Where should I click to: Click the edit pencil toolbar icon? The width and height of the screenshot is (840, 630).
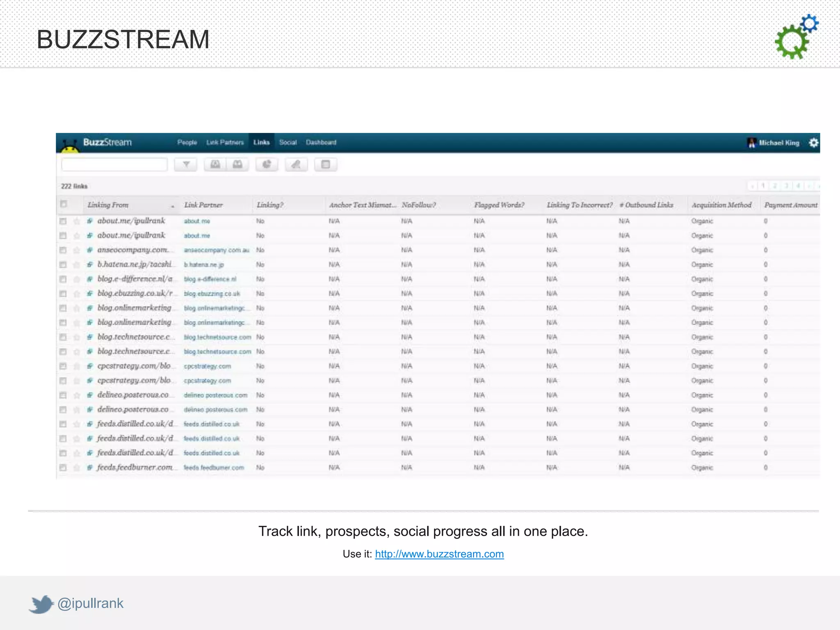coord(296,164)
